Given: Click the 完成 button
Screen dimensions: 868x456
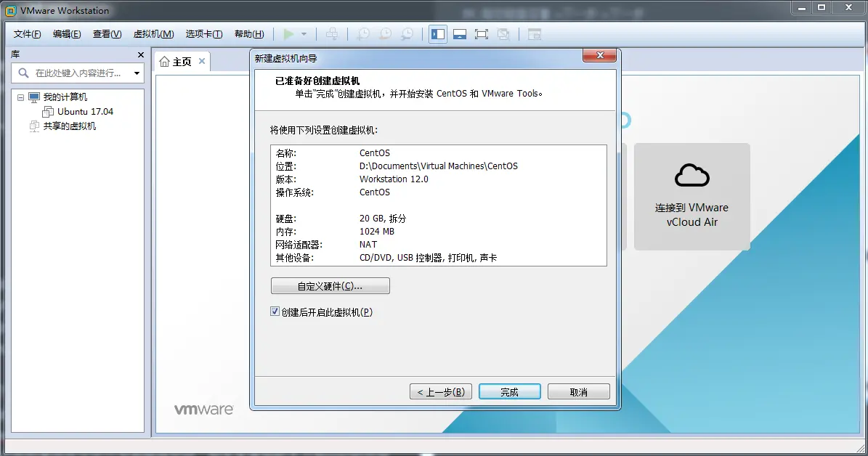Looking at the screenshot, I should (x=510, y=392).
